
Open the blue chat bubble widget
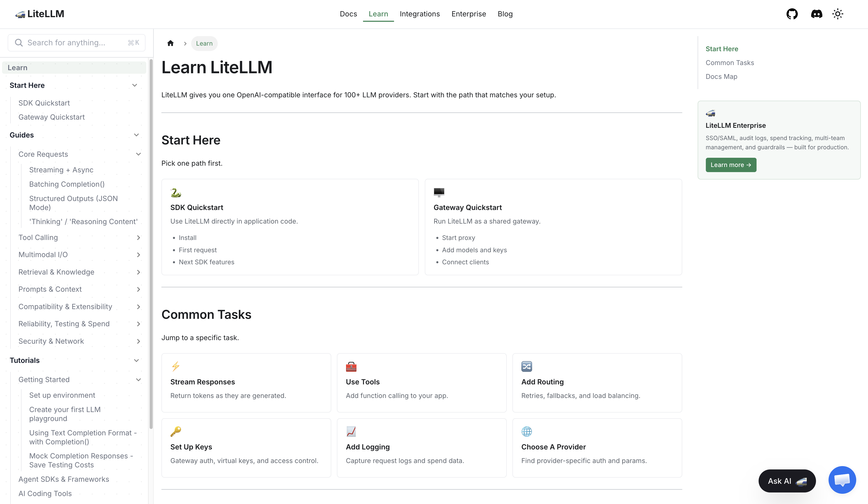point(842,480)
